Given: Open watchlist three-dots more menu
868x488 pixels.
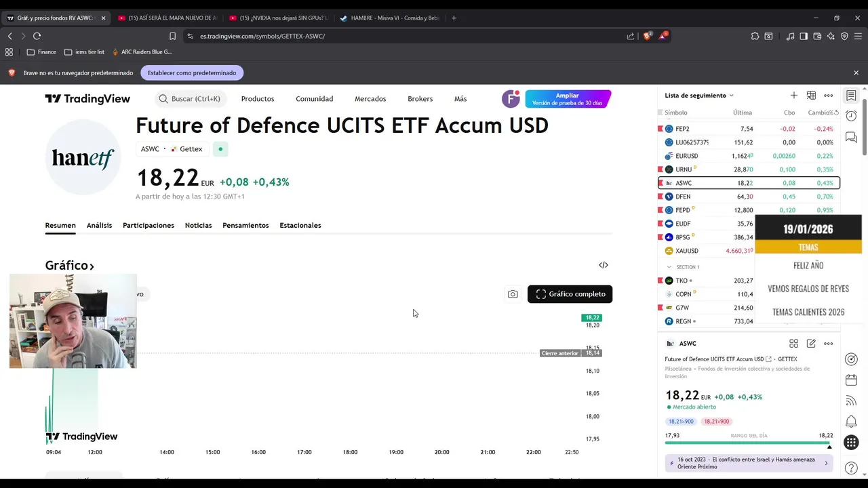Looking at the screenshot, I should (x=829, y=96).
